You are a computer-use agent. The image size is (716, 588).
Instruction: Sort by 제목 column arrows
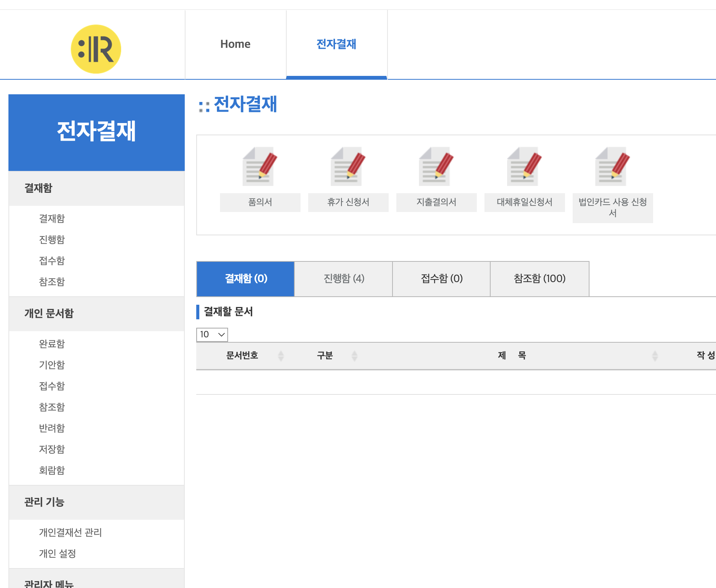coord(655,356)
